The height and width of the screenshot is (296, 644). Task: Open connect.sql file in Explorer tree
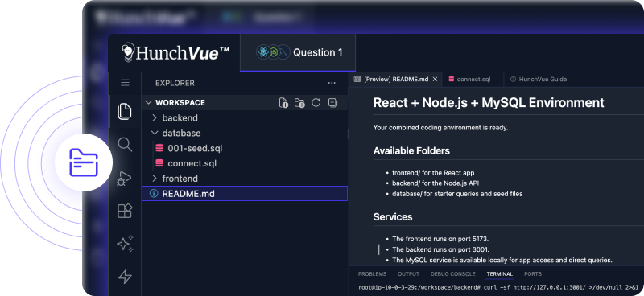[245, 163]
